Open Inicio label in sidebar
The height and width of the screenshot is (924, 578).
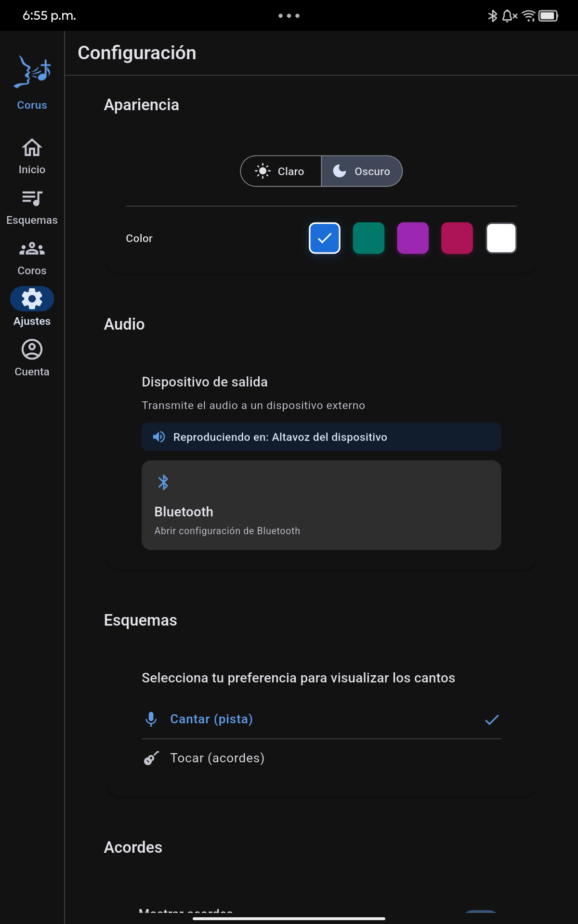pyautogui.click(x=32, y=169)
